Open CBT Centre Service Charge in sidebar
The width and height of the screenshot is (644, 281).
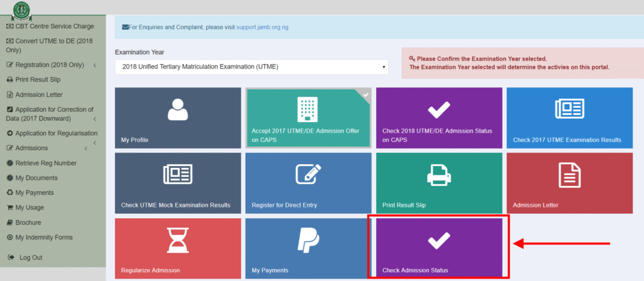coord(54,26)
